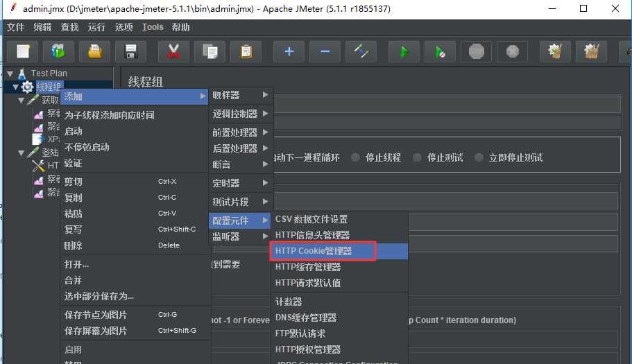Viewport: 632px width, 364px height.
Task: Select the 停止测试 radio button
Action: point(417,157)
